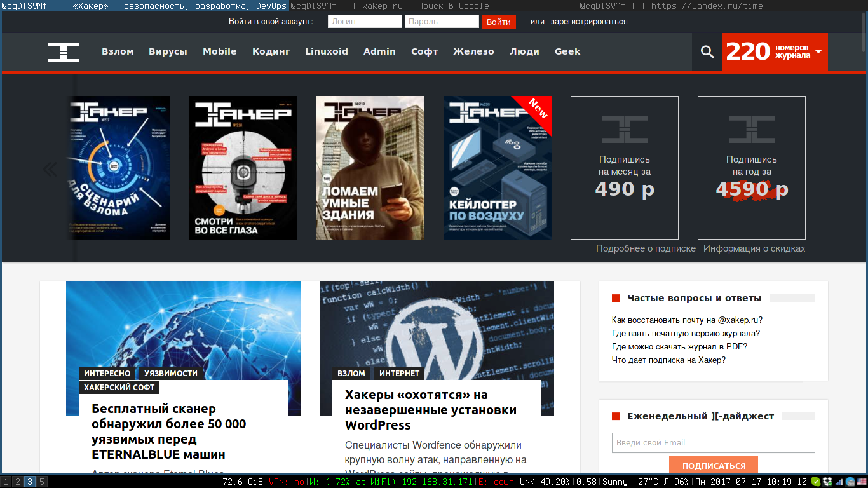
Task: Click the Dropbox icon in the system tray
Action: click(827, 482)
